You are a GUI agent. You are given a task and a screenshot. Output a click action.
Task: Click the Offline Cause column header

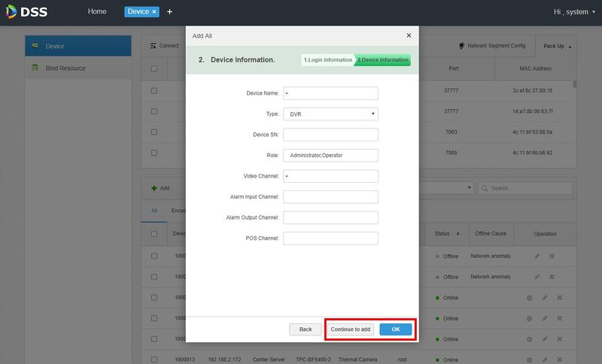coord(491,234)
